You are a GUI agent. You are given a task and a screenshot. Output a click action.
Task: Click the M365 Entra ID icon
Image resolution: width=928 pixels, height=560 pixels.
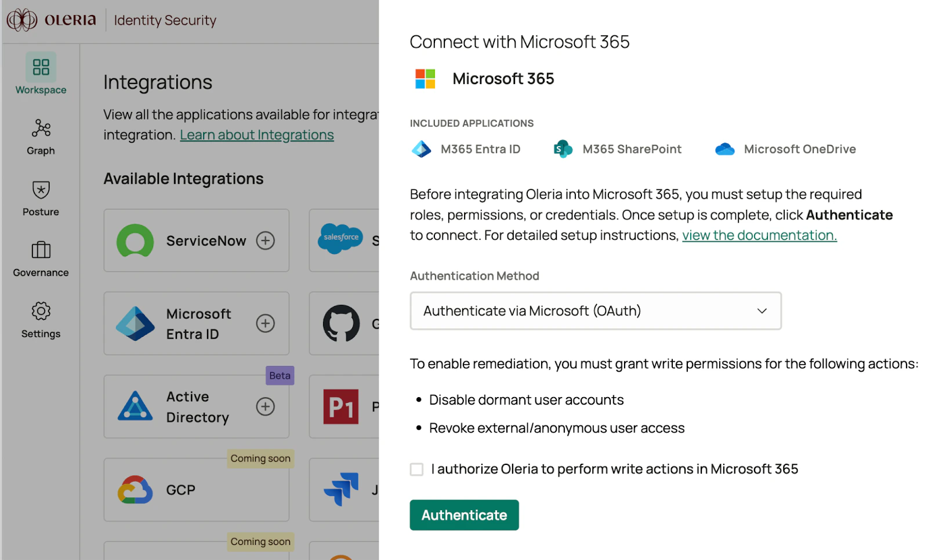pos(422,150)
